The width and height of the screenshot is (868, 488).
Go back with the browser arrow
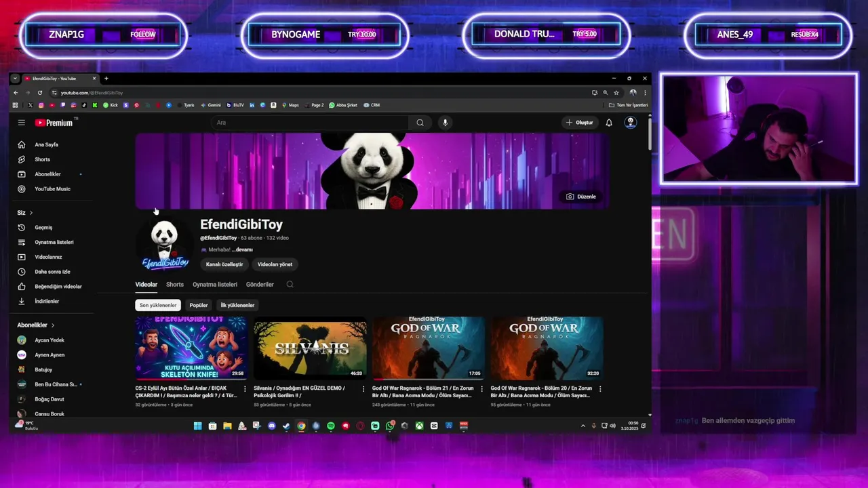point(16,93)
